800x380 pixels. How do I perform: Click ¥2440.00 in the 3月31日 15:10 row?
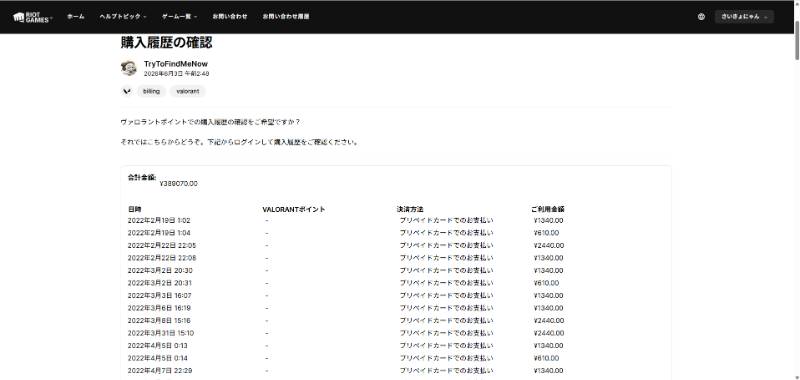point(548,333)
